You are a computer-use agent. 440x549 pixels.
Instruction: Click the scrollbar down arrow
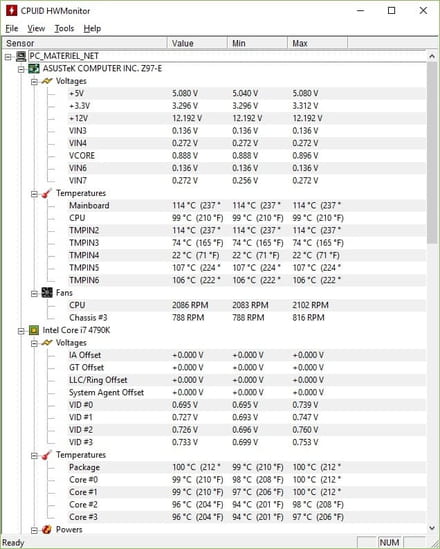click(x=432, y=528)
